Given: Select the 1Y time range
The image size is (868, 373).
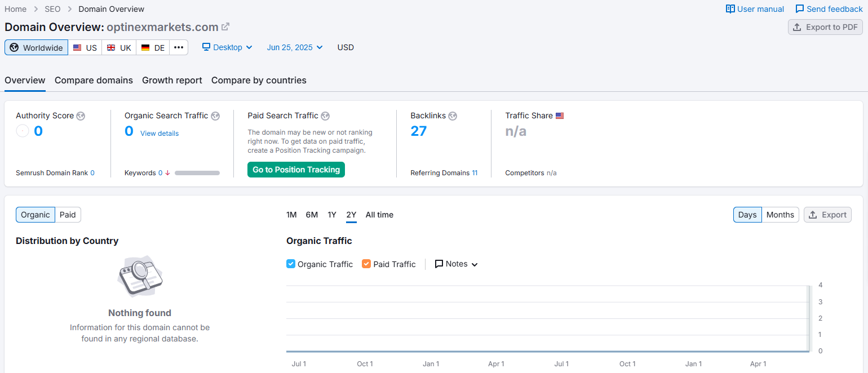Looking at the screenshot, I should 332,215.
